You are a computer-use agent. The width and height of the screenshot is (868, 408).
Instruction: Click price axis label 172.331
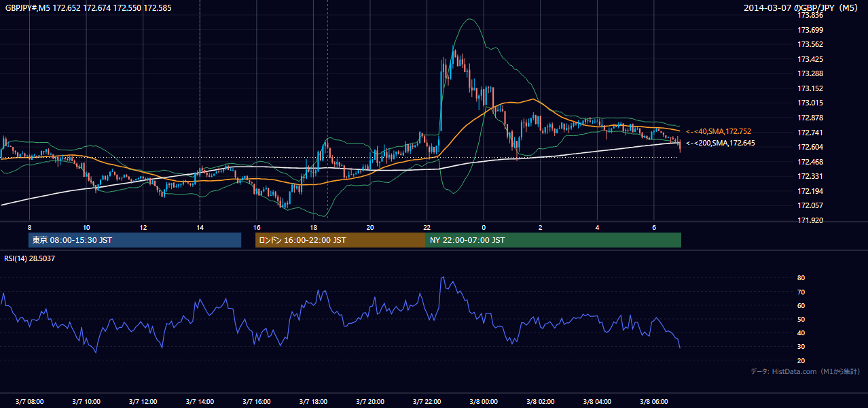pos(810,176)
